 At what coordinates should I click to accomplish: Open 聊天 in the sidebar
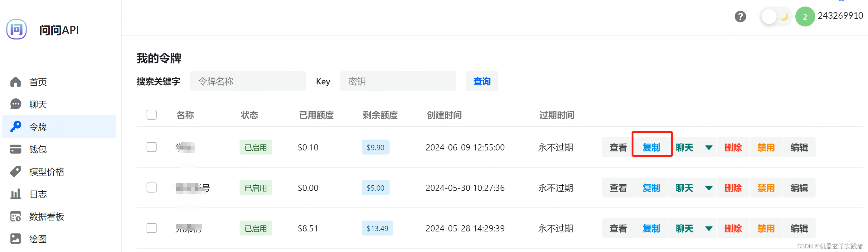pos(59,104)
